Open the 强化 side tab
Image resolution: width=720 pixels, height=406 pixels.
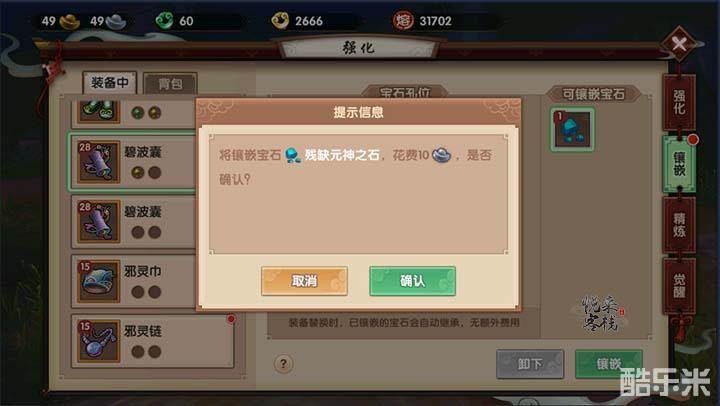[x=679, y=102]
